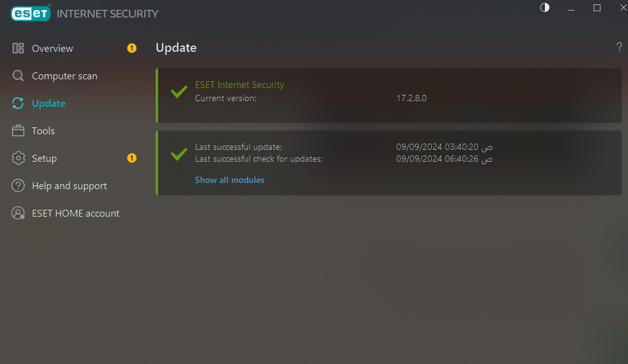Click the Setup notification badge
The image size is (628, 364).
tap(132, 158)
